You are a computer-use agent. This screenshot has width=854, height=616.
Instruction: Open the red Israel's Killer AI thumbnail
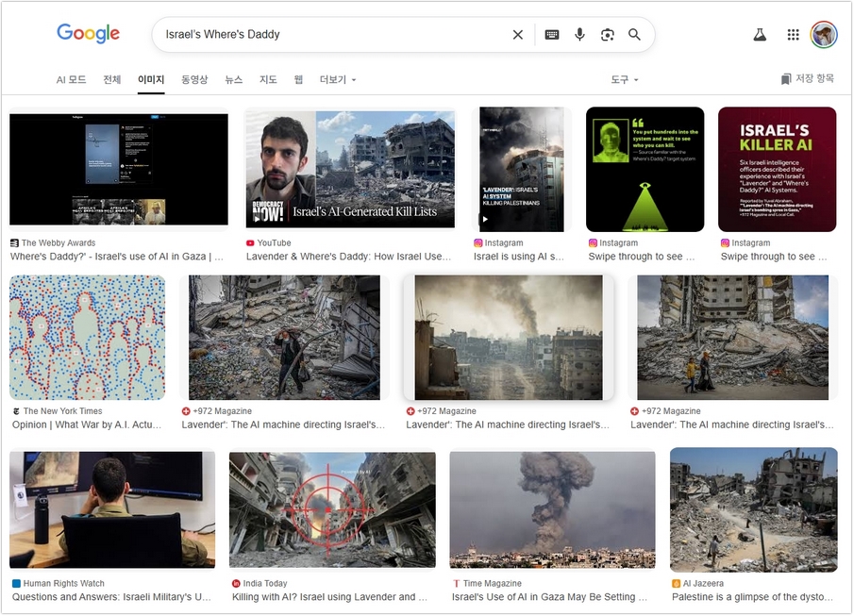click(x=777, y=170)
